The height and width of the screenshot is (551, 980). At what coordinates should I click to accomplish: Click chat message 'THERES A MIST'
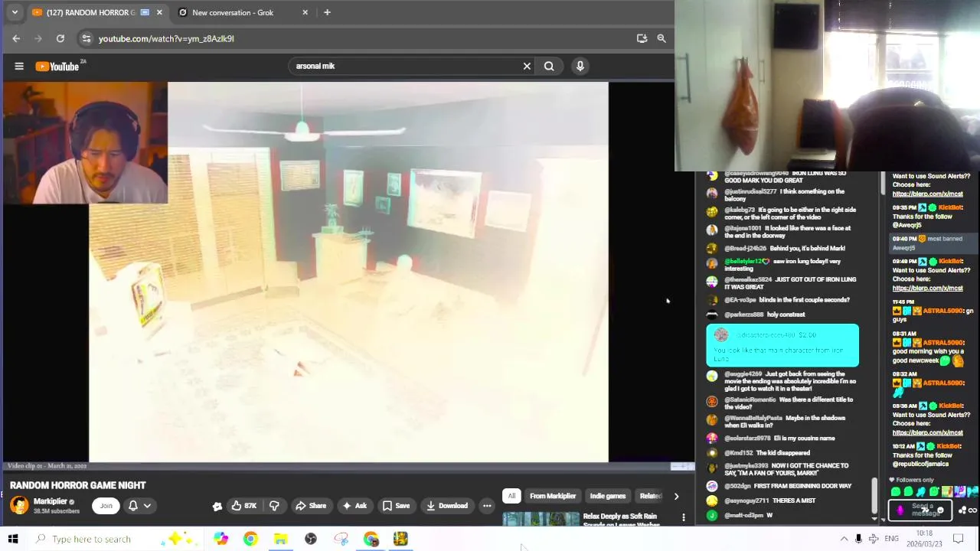click(794, 500)
